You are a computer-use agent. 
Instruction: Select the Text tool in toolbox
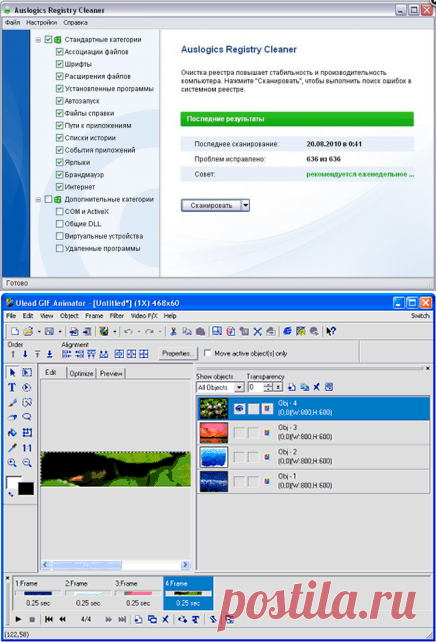coord(12,387)
